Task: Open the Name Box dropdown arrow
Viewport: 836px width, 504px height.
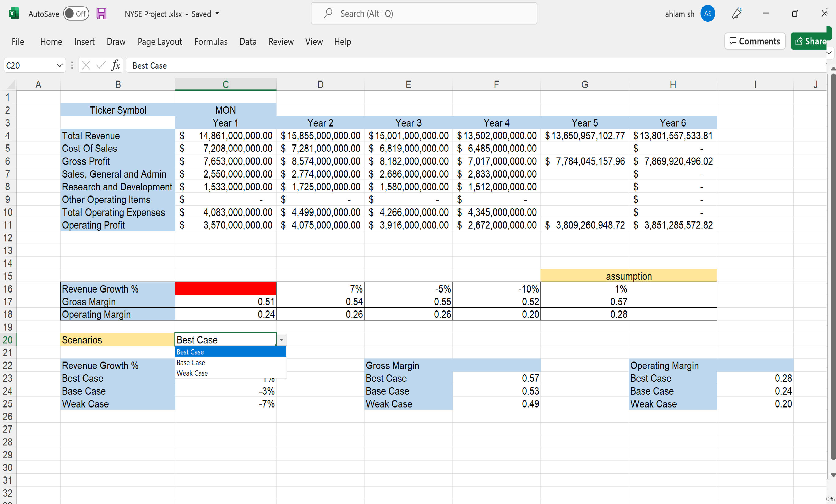Action: coord(59,65)
